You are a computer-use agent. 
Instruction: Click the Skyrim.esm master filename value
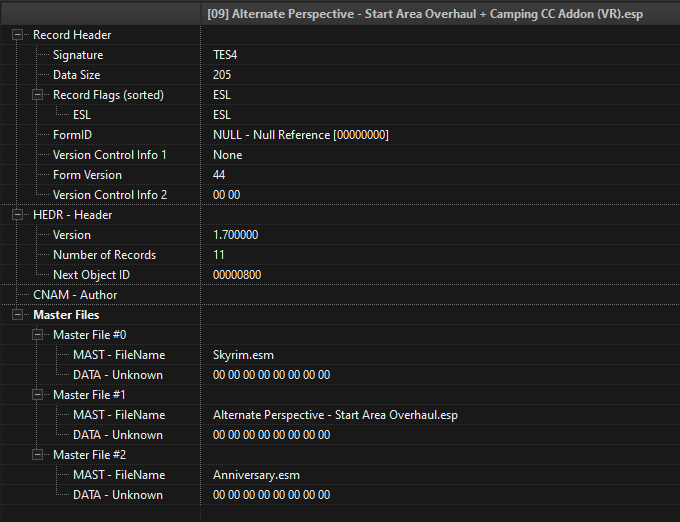[243, 355]
